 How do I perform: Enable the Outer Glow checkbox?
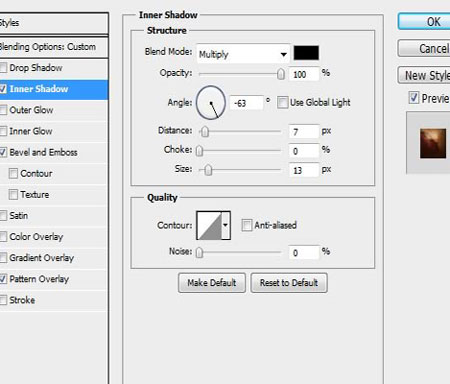click(x=3, y=110)
